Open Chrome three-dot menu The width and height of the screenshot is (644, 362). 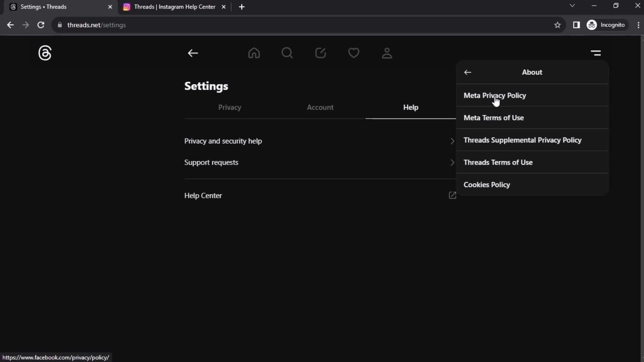(638, 25)
